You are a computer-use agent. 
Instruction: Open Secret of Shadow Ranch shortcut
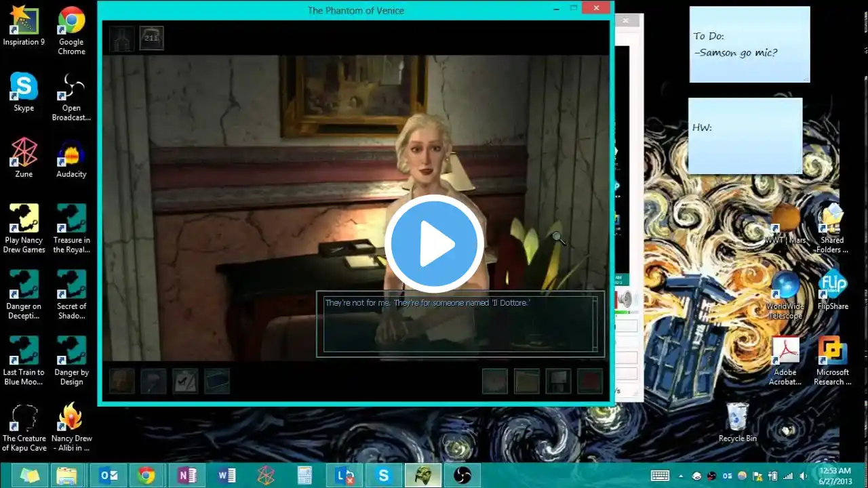point(71,296)
